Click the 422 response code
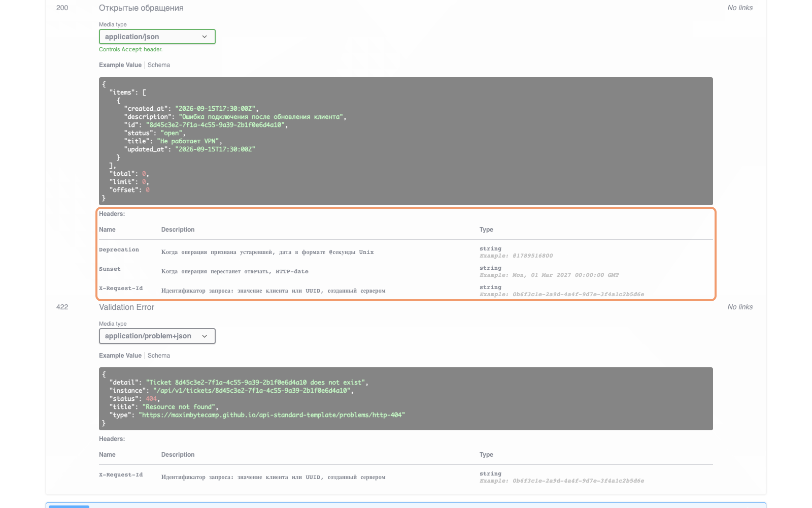Viewport: 812px width, 508px height. click(x=62, y=307)
